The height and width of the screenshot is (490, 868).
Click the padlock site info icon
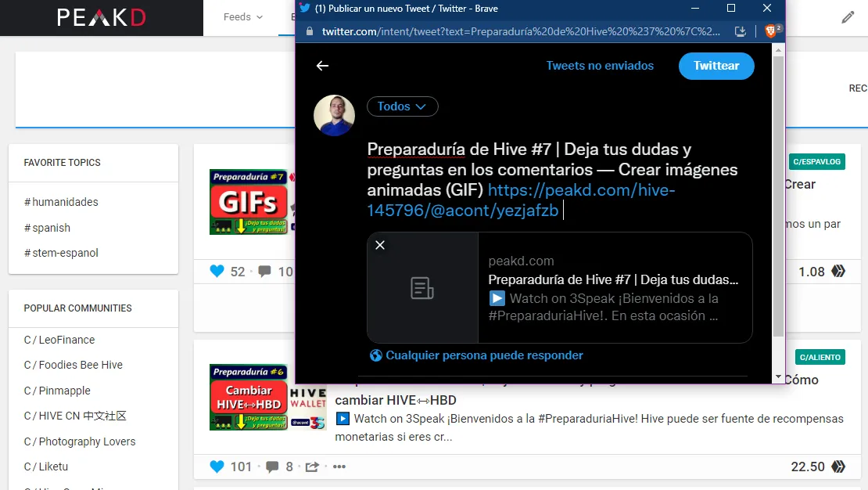(310, 31)
